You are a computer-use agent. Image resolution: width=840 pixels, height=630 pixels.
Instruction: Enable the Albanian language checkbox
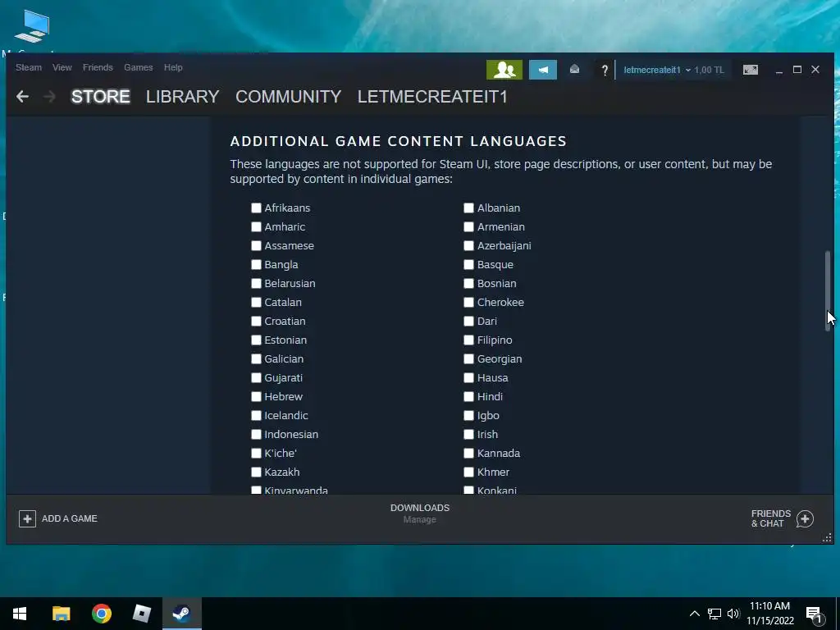click(468, 208)
